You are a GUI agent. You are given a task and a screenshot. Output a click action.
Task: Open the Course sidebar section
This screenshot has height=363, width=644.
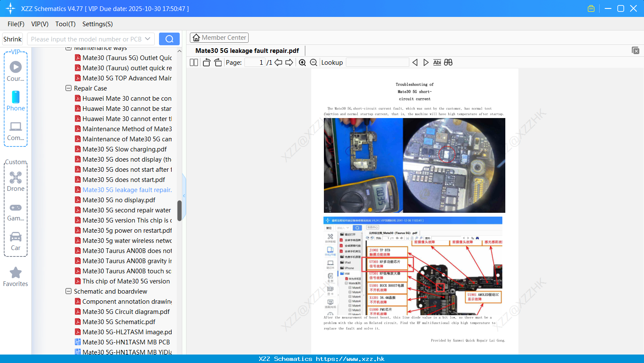(16, 71)
